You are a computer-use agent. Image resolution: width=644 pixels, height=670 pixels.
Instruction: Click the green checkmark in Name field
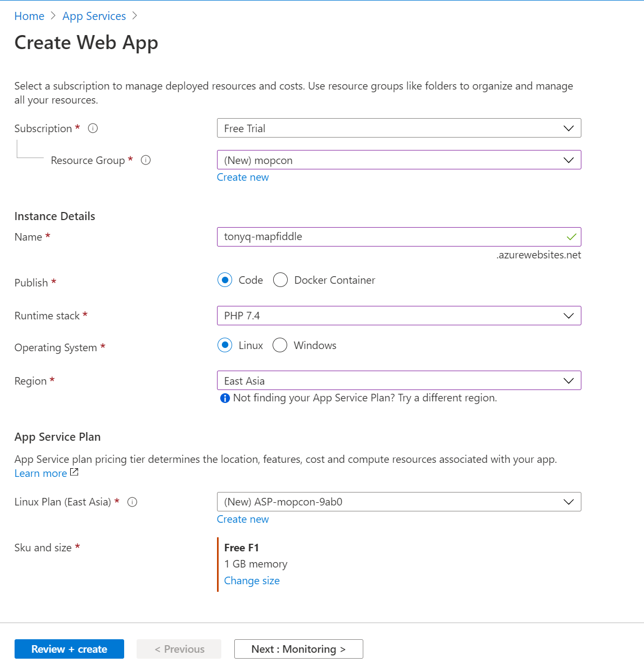pos(572,237)
